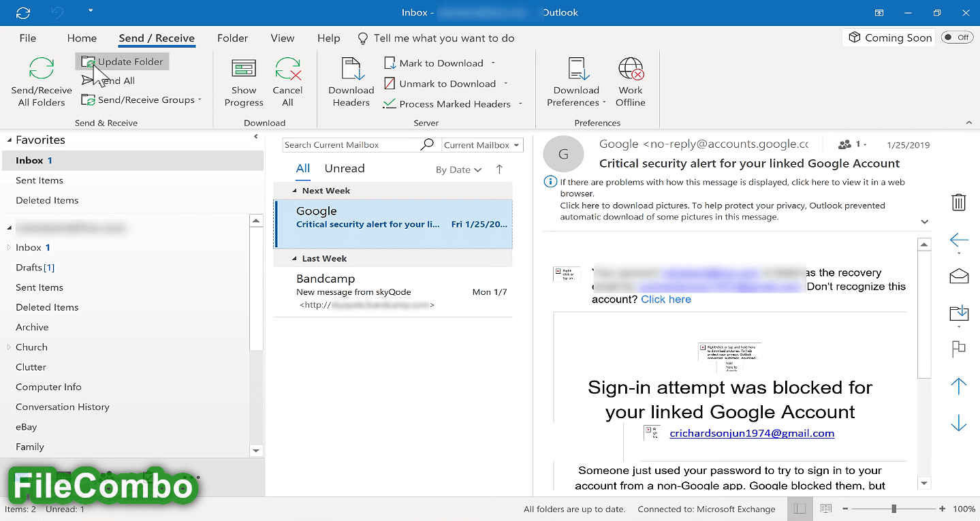The image size is (980, 521).
Task: Open the Customize Quick Access Toolbar arrow
Action: [x=91, y=12]
